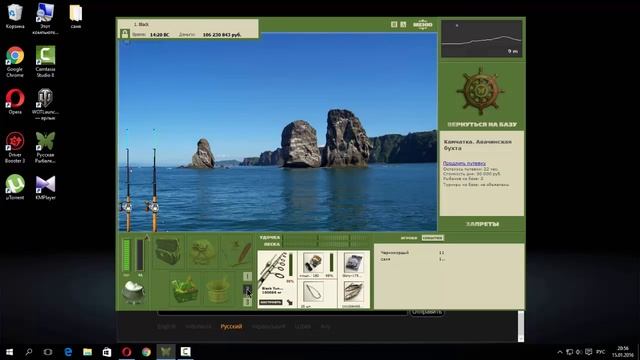Click the ship steering wheel icon
The image size is (640, 360).
pyautogui.click(x=480, y=91)
